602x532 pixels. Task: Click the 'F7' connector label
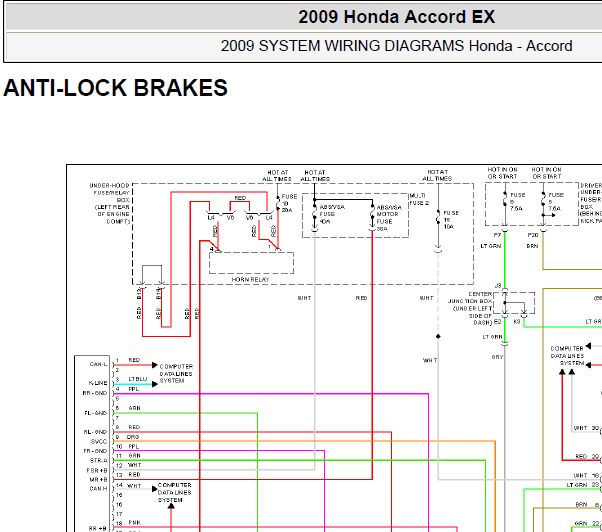coord(497,235)
